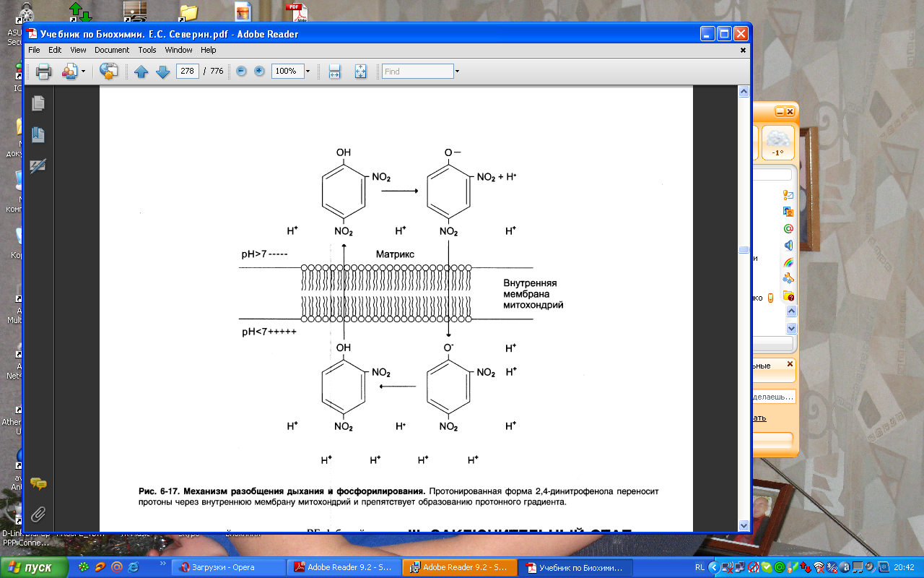Image resolution: width=924 pixels, height=578 pixels.
Task: Zoom out using the minus button
Action: click(x=241, y=71)
